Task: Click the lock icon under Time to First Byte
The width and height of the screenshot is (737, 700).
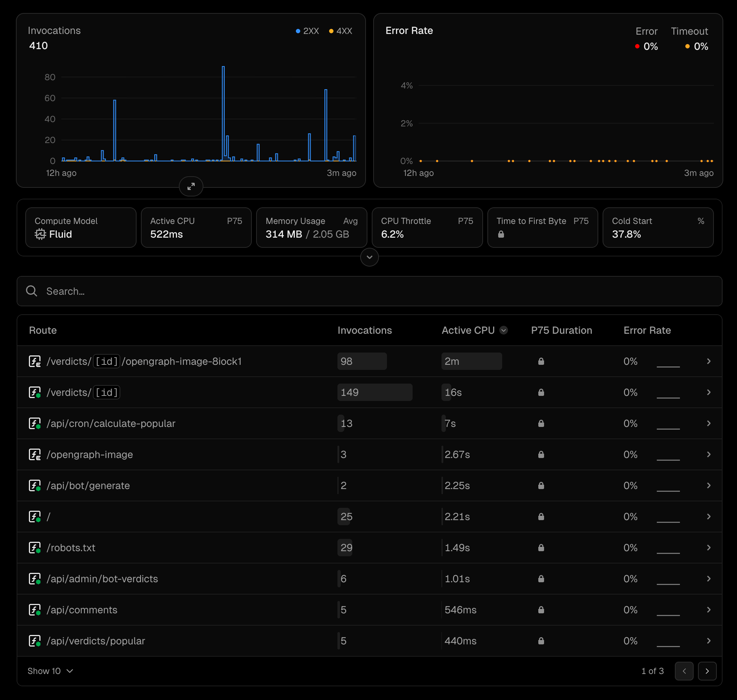Action: click(x=501, y=234)
